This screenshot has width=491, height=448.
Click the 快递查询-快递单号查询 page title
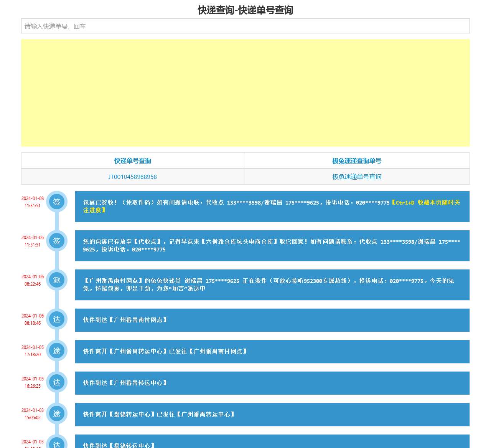point(245,10)
